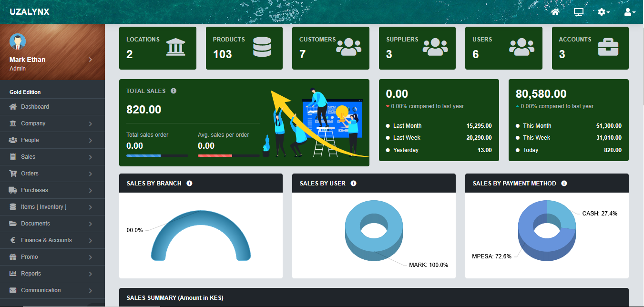644x307 pixels.
Task: Click the Mark Ethan avatar picture
Action: click(x=18, y=42)
